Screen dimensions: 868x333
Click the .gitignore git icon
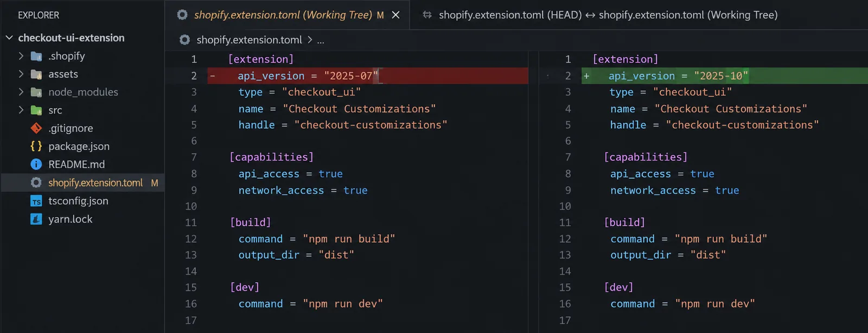36,128
